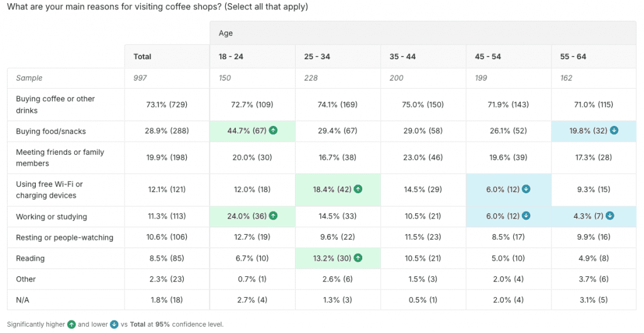Select the Total column header

(x=143, y=57)
